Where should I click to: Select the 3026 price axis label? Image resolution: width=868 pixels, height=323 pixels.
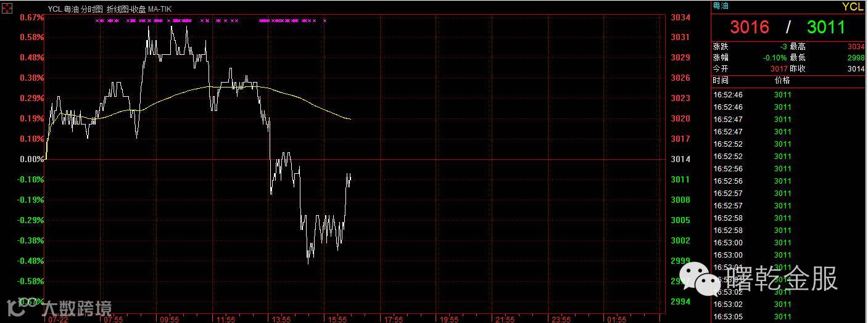point(680,78)
